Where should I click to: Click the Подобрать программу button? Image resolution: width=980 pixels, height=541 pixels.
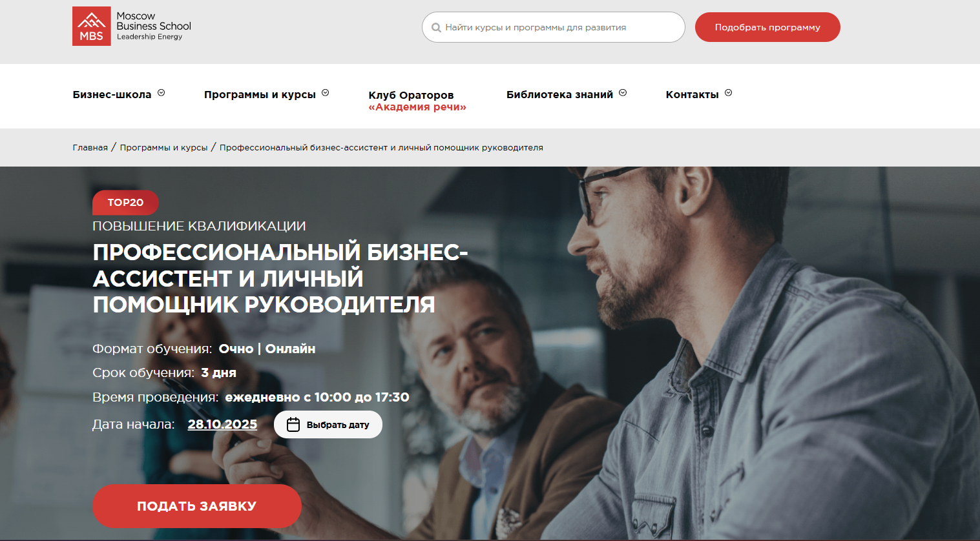(x=767, y=27)
